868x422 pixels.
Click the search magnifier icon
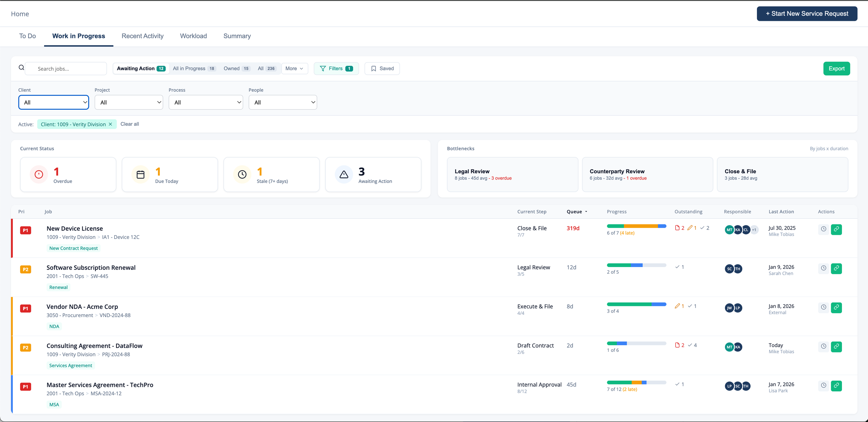point(22,68)
